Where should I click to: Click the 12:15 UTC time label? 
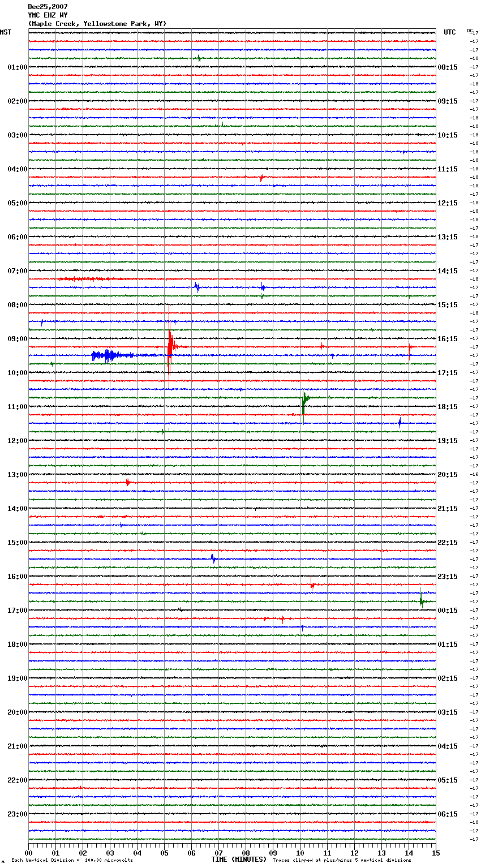pos(448,203)
